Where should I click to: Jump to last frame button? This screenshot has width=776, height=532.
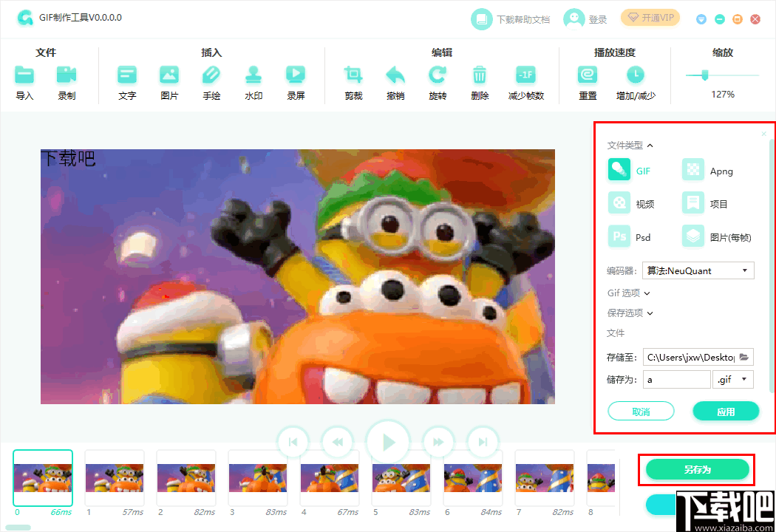[x=483, y=442]
